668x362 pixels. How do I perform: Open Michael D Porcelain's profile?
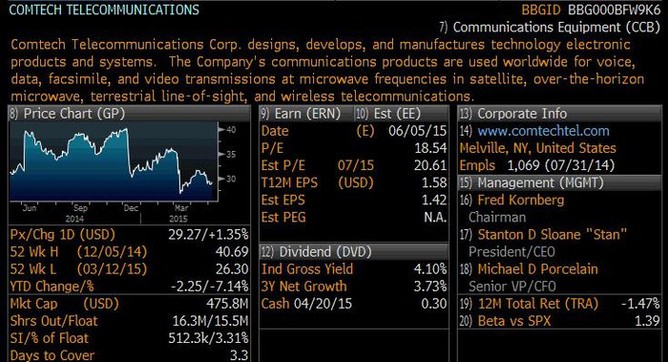click(x=538, y=269)
